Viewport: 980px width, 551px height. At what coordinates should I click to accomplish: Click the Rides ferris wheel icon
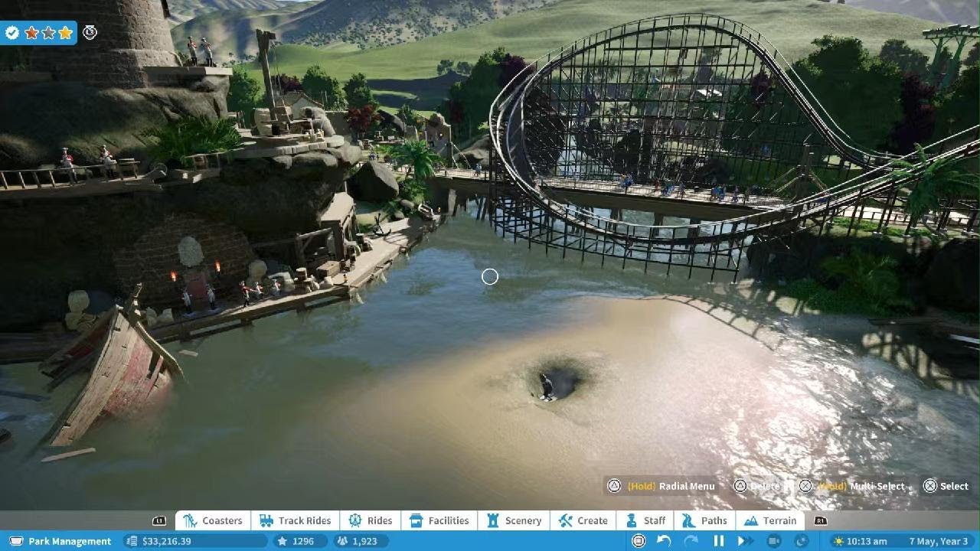pos(354,520)
